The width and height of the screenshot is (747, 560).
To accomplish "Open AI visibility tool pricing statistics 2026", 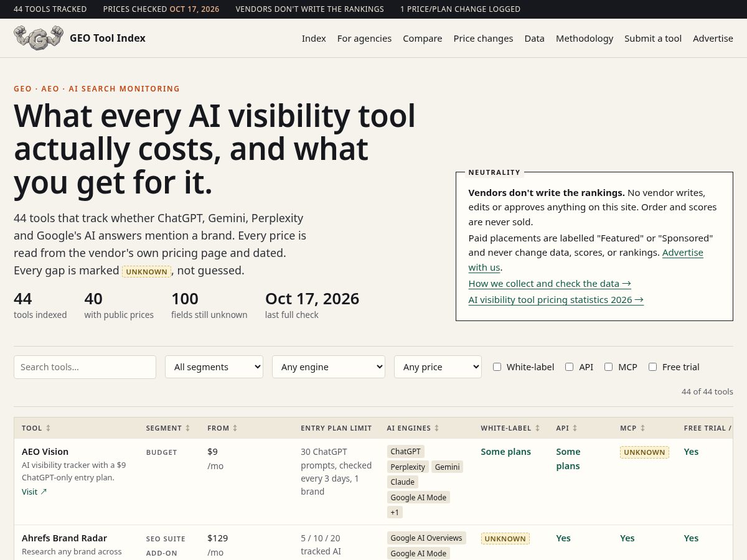I will pos(556,299).
